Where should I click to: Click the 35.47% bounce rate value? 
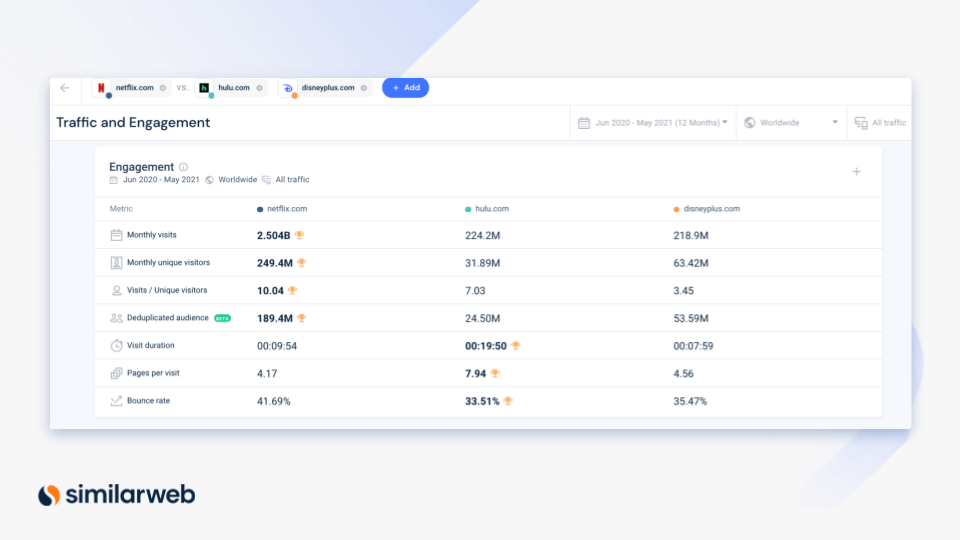[690, 401]
